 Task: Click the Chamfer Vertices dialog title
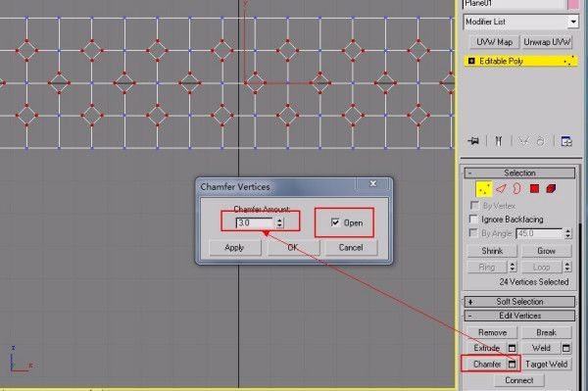tap(235, 187)
